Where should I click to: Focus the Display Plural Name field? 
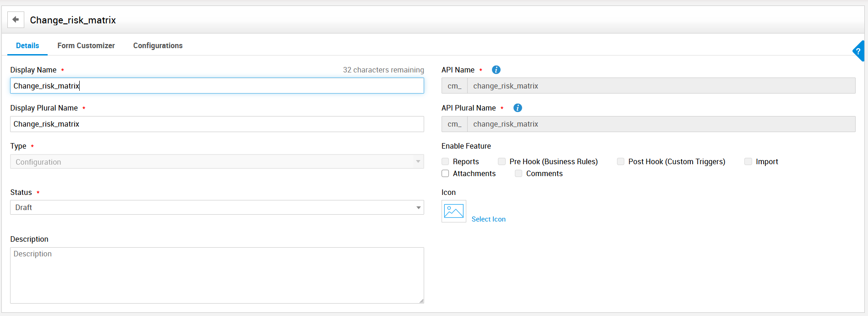pyautogui.click(x=217, y=124)
